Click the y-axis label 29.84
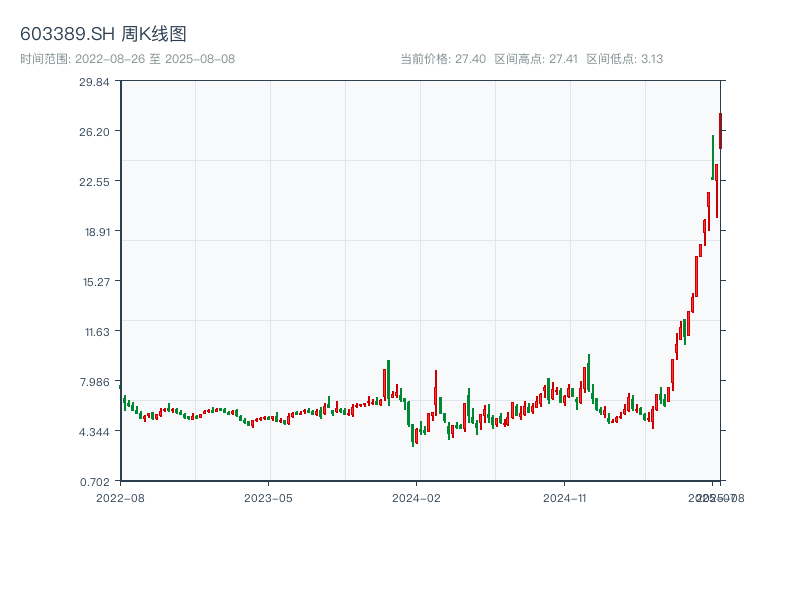This screenshot has height=600, width=800. point(94,82)
